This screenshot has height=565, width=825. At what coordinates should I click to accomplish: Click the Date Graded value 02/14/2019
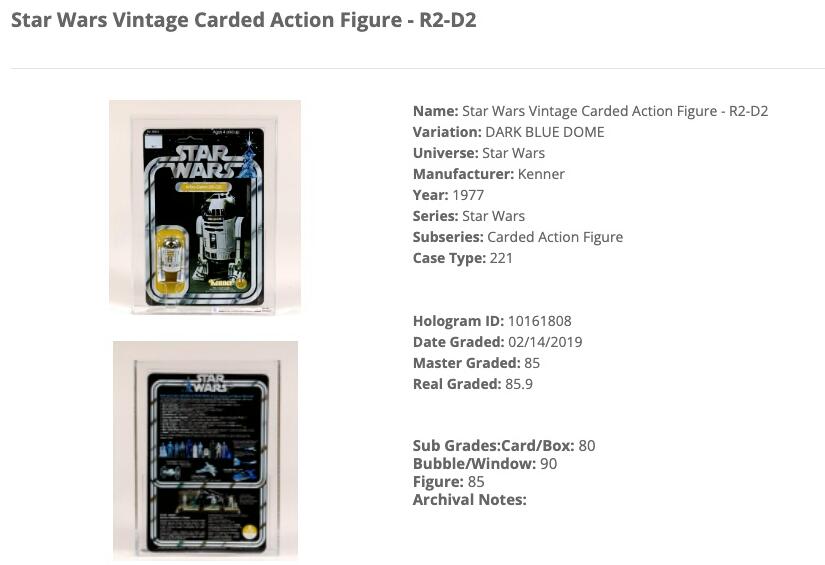[545, 342]
